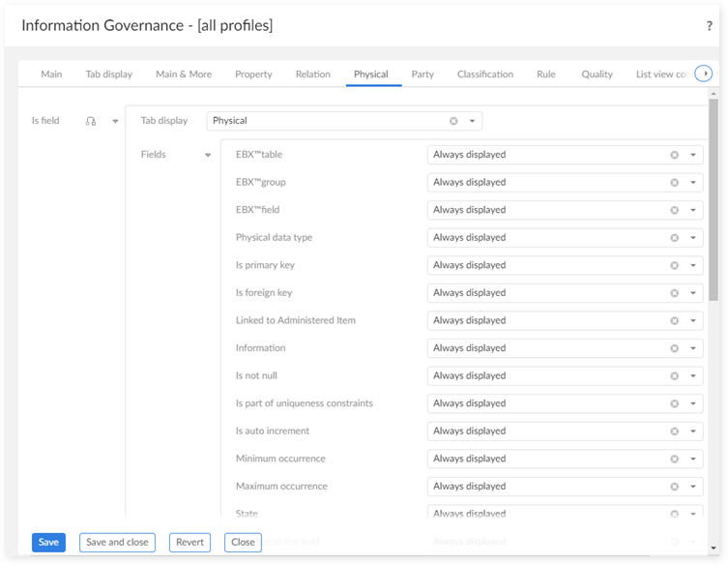Open the Main & More tab
The height and width of the screenshot is (565, 728).
(184, 74)
